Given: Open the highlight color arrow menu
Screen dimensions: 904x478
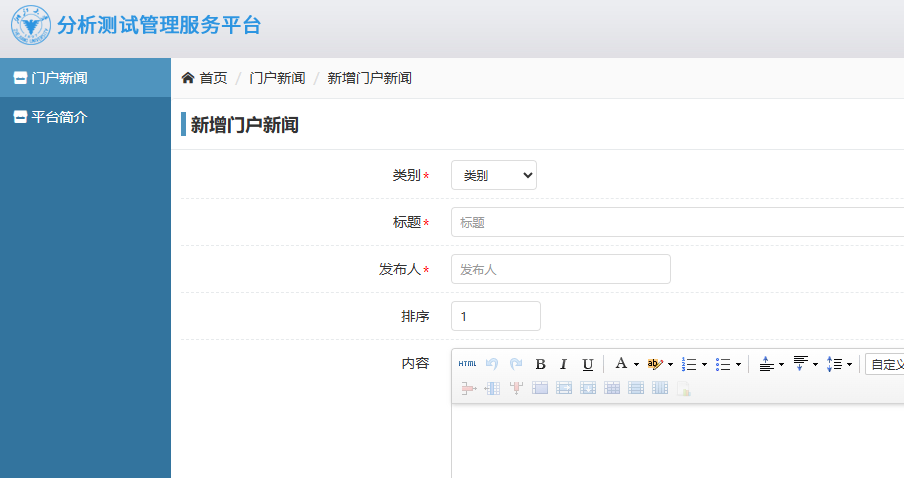Looking at the screenshot, I should [x=670, y=364].
